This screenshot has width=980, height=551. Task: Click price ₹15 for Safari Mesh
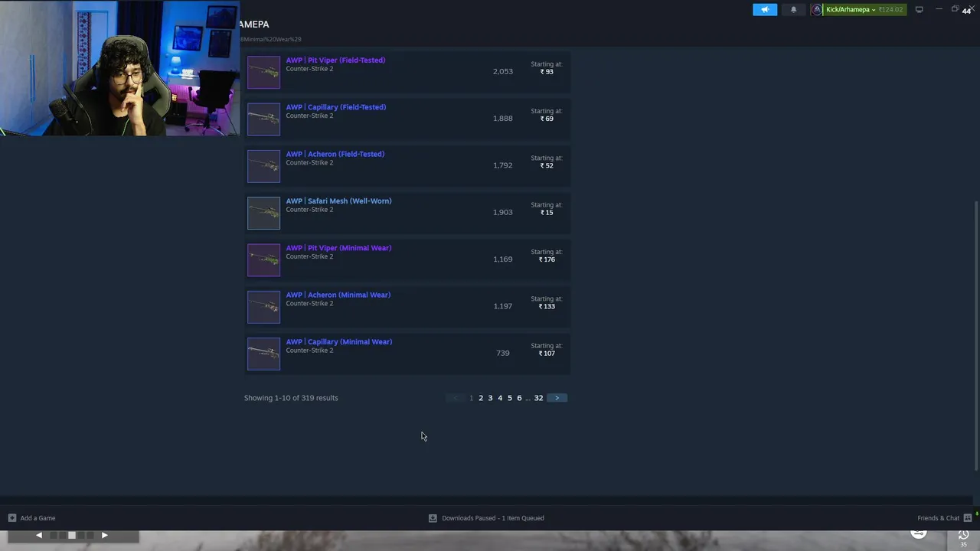pyautogui.click(x=547, y=213)
